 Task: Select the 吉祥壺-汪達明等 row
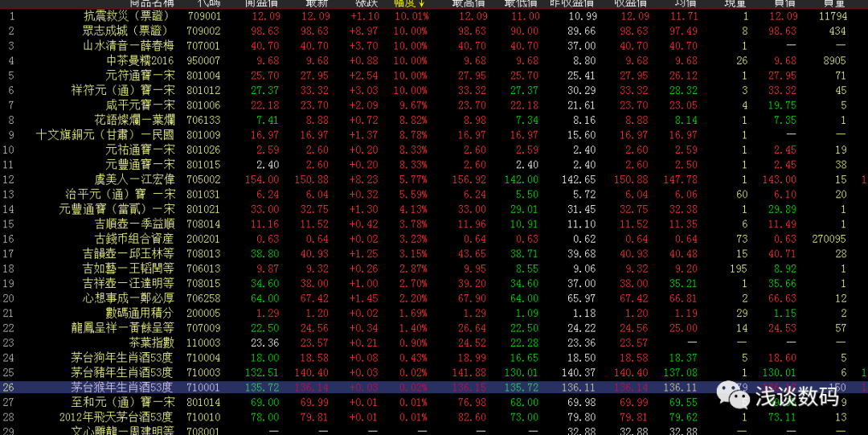pyautogui.click(x=129, y=283)
